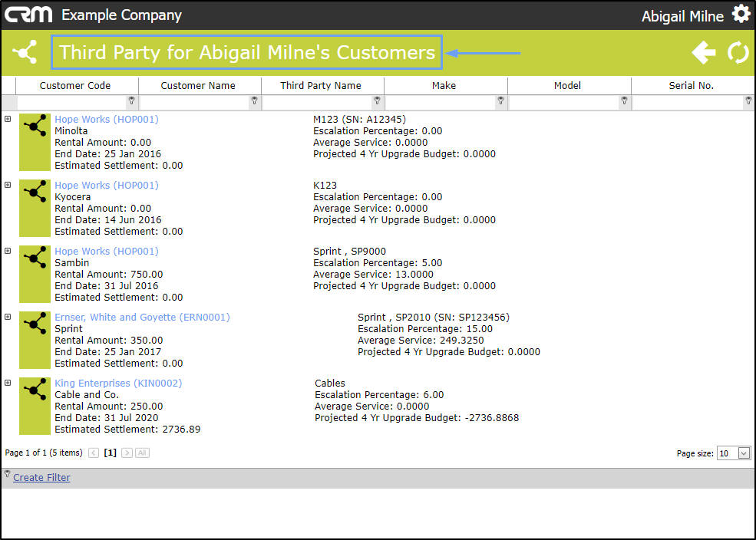This screenshot has height=540, width=756.
Task: Open the settings gear beside Abigail Milne
Action: click(x=741, y=14)
